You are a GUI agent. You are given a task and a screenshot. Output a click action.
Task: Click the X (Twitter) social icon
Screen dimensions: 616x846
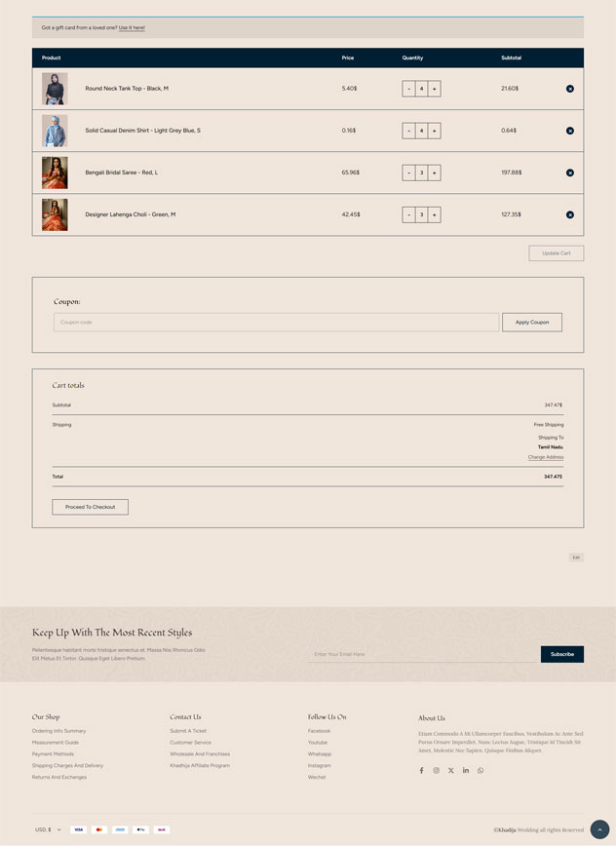(450, 770)
